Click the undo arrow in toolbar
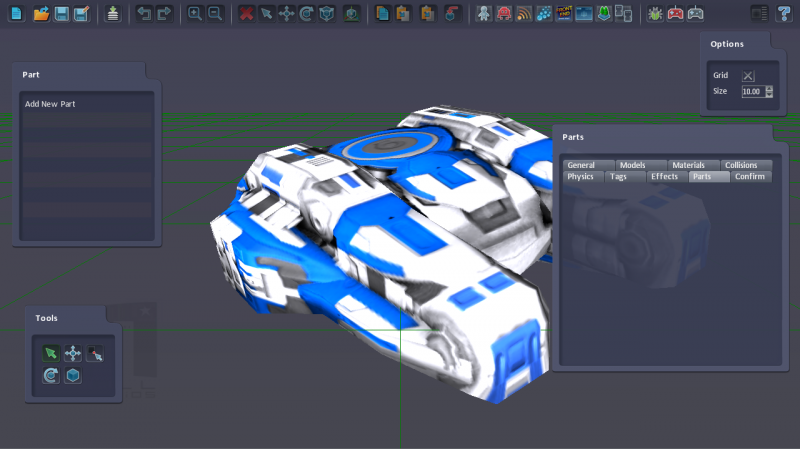Image resolution: width=800 pixels, height=449 pixels. (144, 14)
